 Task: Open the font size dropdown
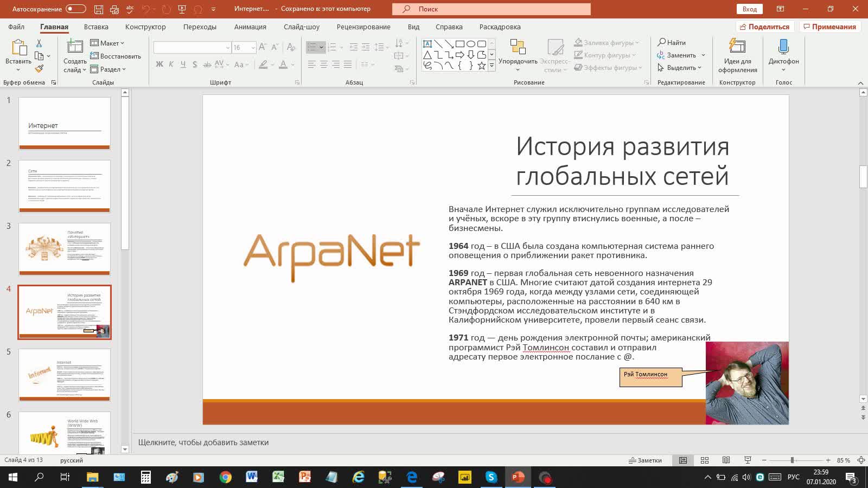pos(253,48)
